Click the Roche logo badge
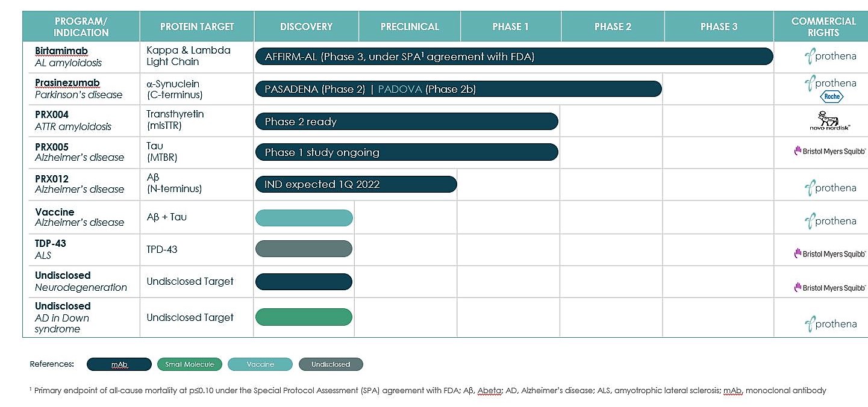Screen dimensions: 868x407 (833, 96)
